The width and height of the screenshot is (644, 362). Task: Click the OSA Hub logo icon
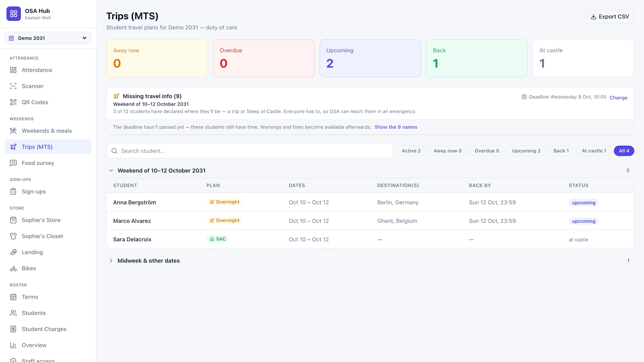coord(13,14)
